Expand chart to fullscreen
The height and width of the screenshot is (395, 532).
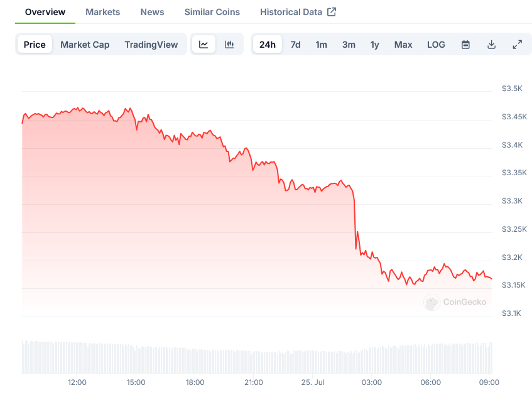pos(517,45)
